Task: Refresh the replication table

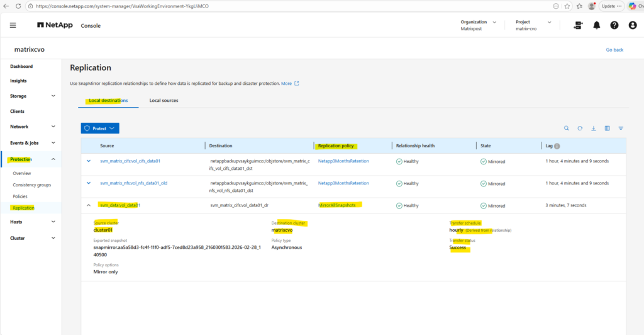Action: pos(580,128)
